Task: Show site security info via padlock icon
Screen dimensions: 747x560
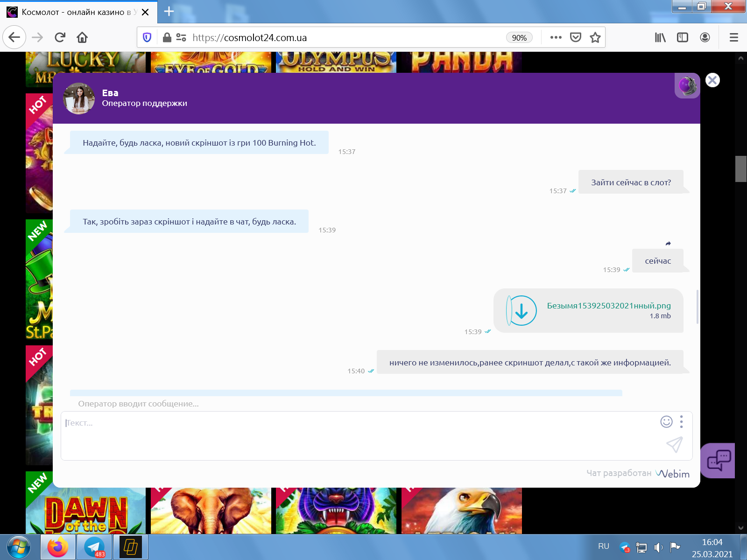Action: point(167,37)
